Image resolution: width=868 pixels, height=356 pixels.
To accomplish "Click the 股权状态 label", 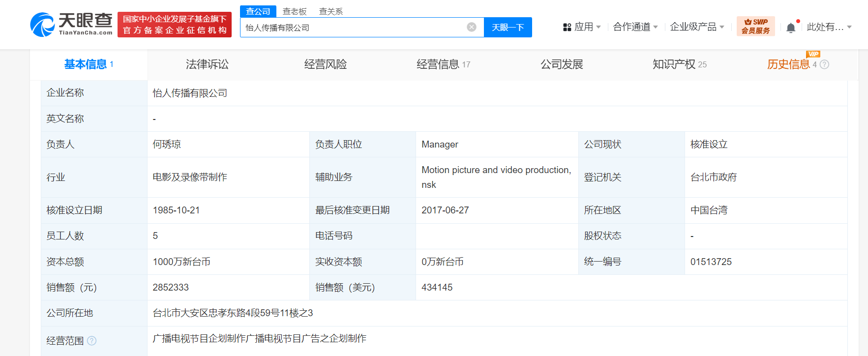I will point(602,236).
